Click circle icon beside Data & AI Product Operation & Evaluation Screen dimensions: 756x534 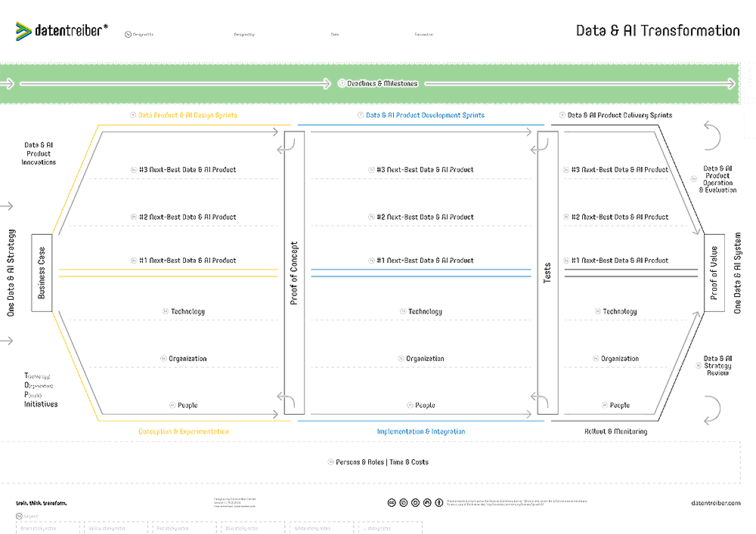(694, 179)
